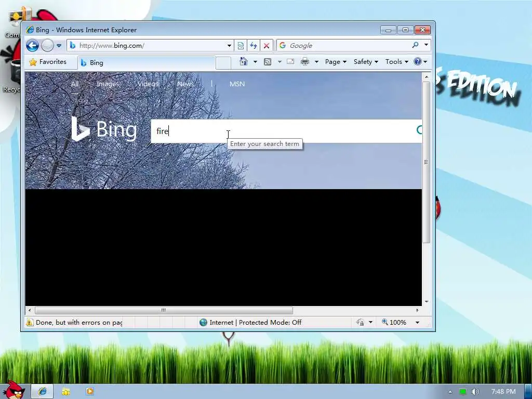This screenshot has width=532, height=399.
Task: Click the greyed Forward navigation button
Action: [x=47, y=46]
